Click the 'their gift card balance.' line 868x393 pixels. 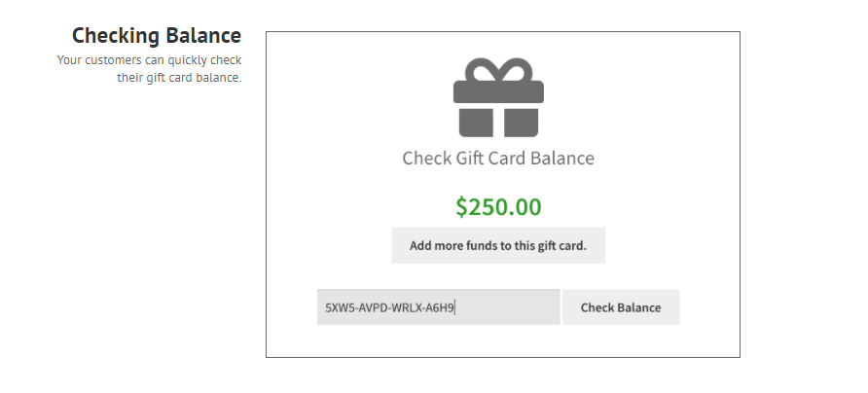click(179, 78)
